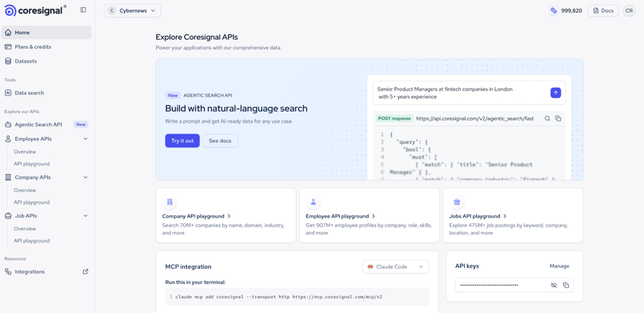Click the claude mcp add command code block

pos(297,297)
